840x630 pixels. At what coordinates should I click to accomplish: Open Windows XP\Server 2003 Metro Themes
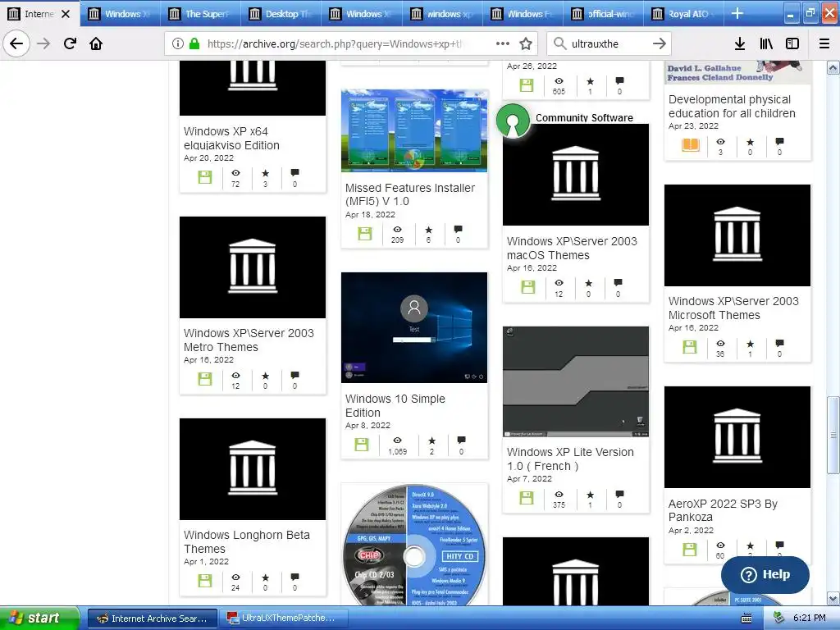pyautogui.click(x=249, y=340)
